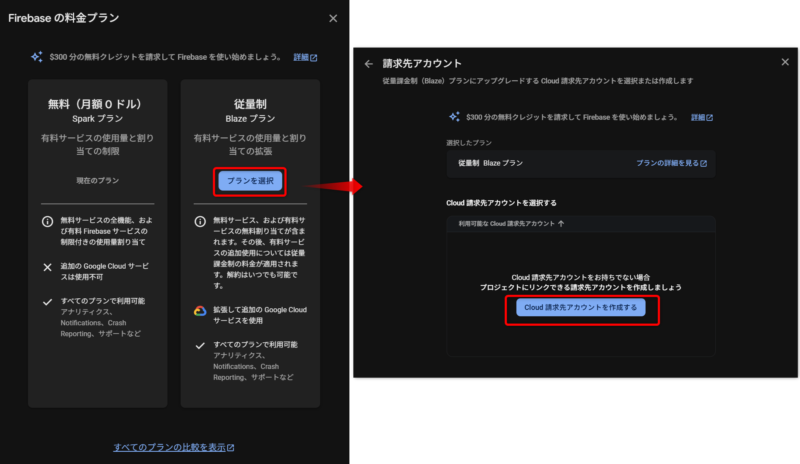Click the X icon beside 追加の Google Cloud サービス
Image resolution: width=800 pixels, height=464 pixels.
[47, 267]
